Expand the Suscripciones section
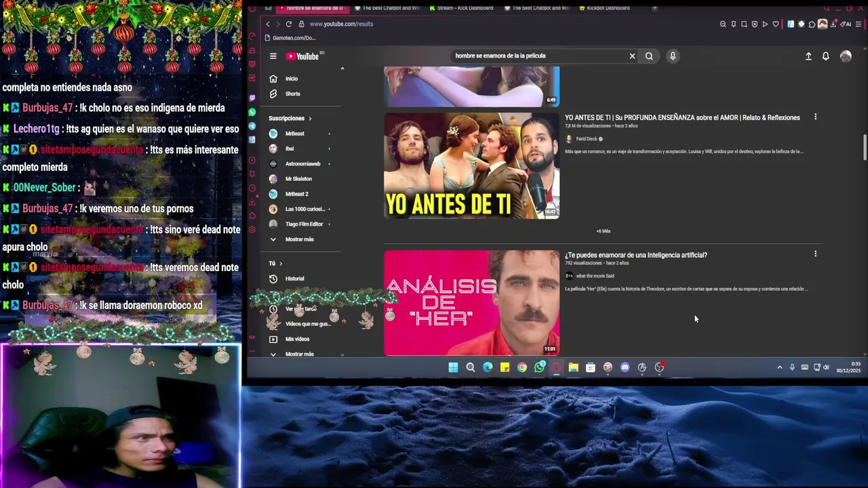 pos(290,118)
